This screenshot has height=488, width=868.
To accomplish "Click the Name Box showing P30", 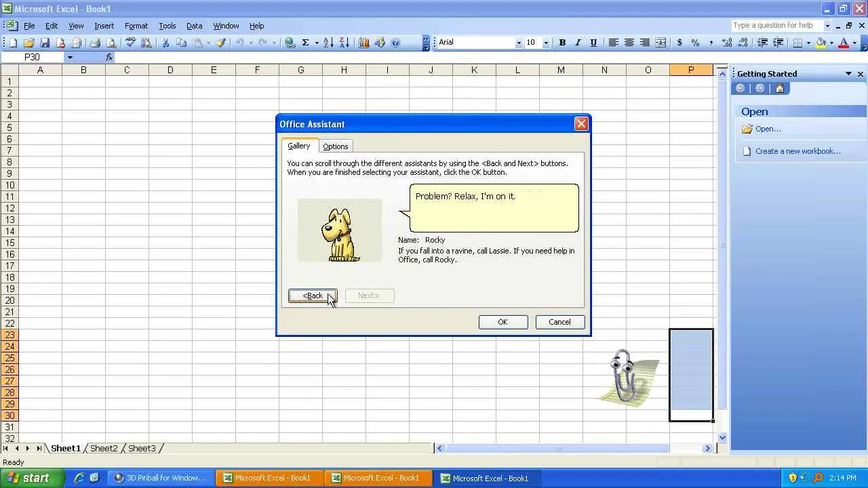I will pos(32,58).
